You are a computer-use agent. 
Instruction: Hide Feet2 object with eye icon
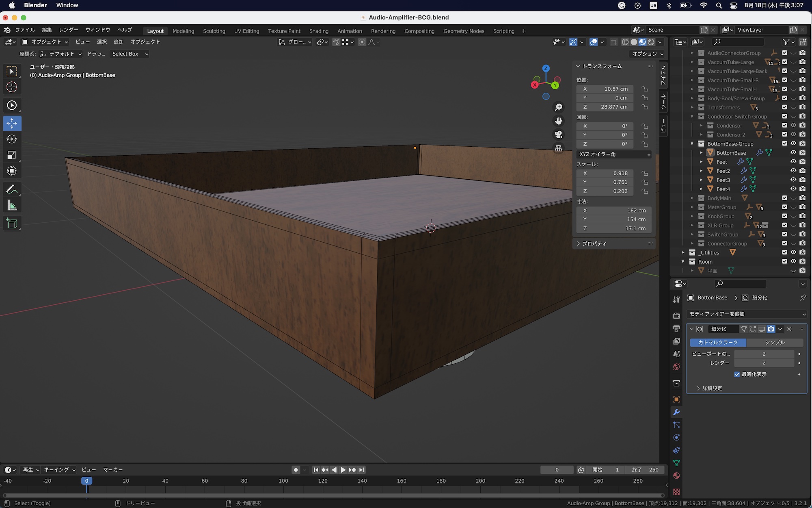(793, 171)
